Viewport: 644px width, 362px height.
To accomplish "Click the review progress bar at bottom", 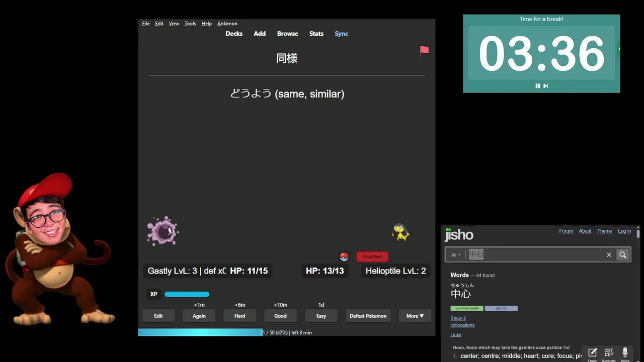I will pos(287,332).
